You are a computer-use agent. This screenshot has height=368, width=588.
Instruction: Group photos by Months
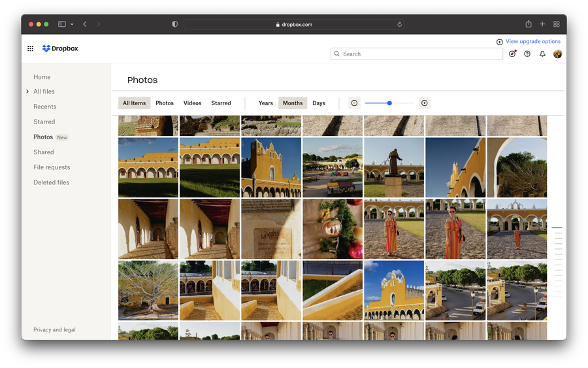point(293,103)
